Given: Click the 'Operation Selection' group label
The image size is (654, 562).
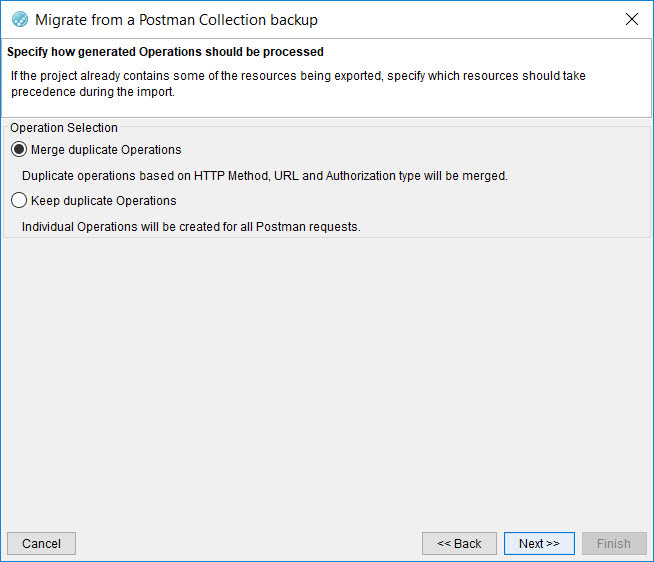Looking at the screenshot, I should point(64,128).
